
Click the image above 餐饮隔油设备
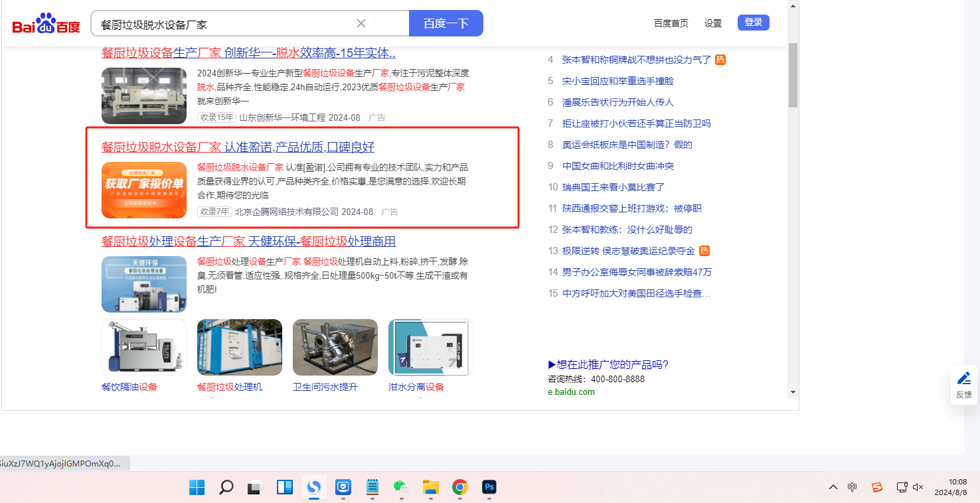click(x=144, y=347)
